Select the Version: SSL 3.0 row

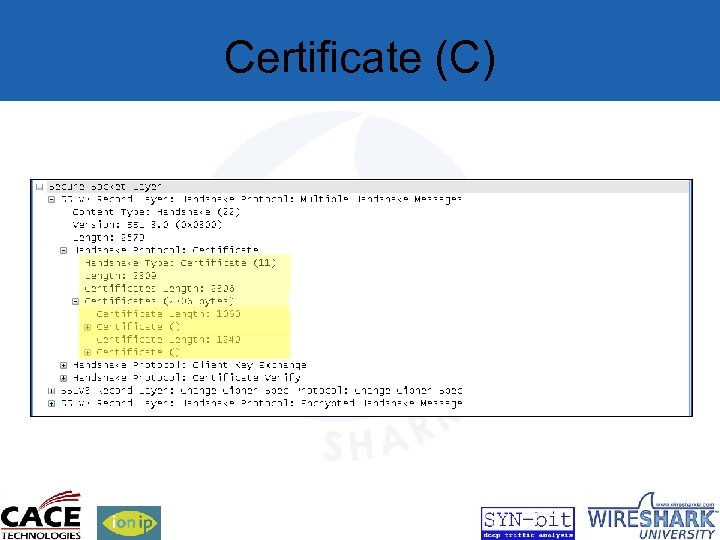pyautogui.click(x=147, y=225)
